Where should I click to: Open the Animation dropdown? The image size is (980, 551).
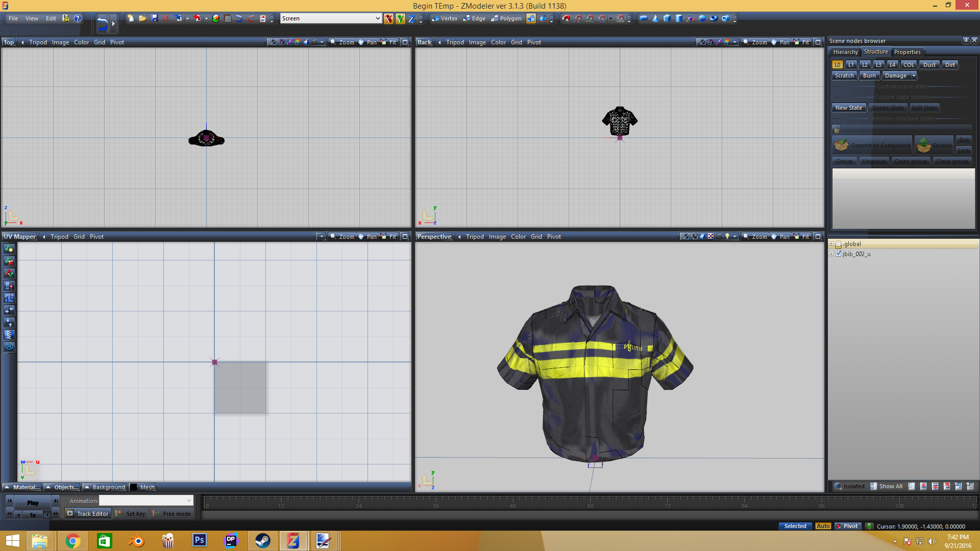pos(189,500)
